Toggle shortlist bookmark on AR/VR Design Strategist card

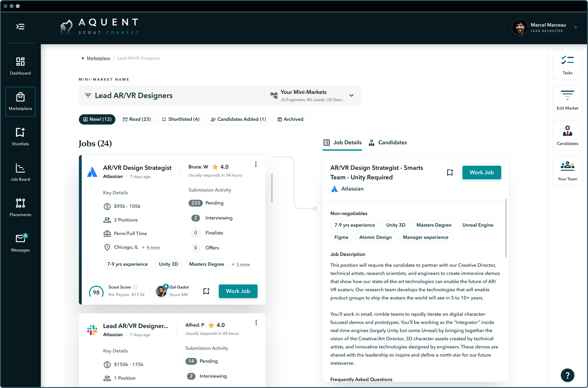(x=206, y=291)
